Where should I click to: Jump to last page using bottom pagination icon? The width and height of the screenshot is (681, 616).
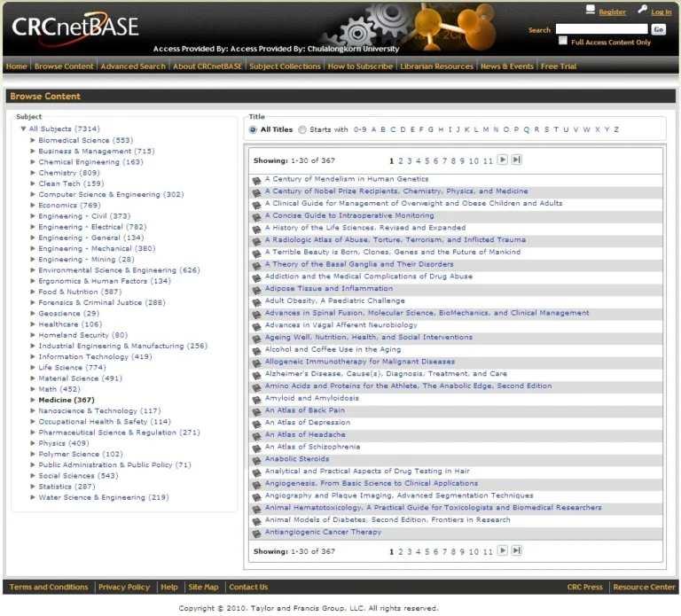tap(516, 550)
